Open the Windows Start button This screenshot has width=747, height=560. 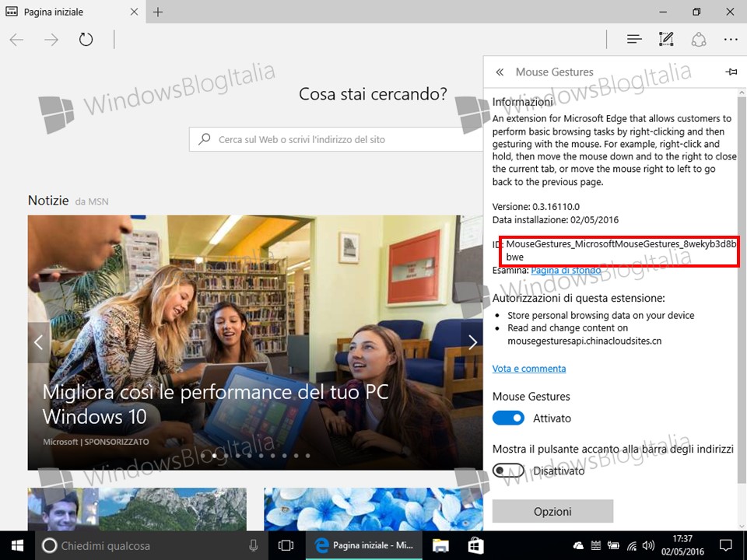click(x=17, y=546)
